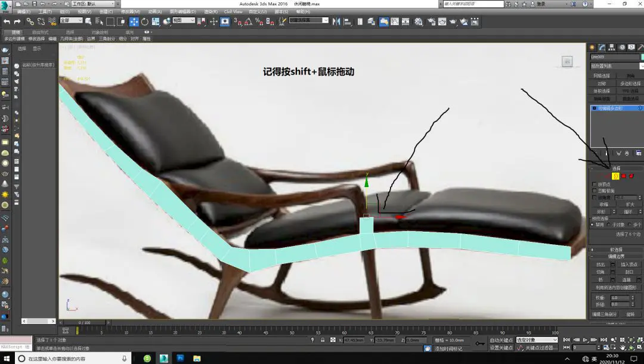
Task: Open the 编辑(E) menu
Action: click(x=24, y=12)
